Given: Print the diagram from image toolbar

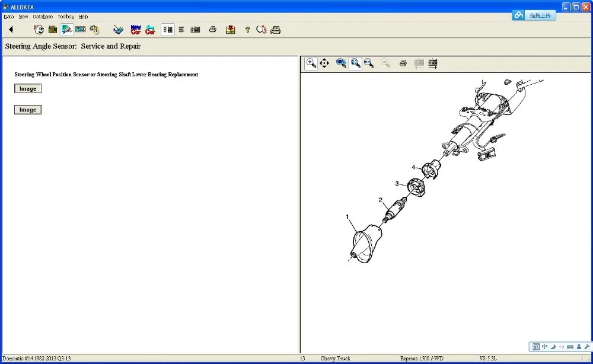Looking at the screenshot, I should tap(403, 63).
